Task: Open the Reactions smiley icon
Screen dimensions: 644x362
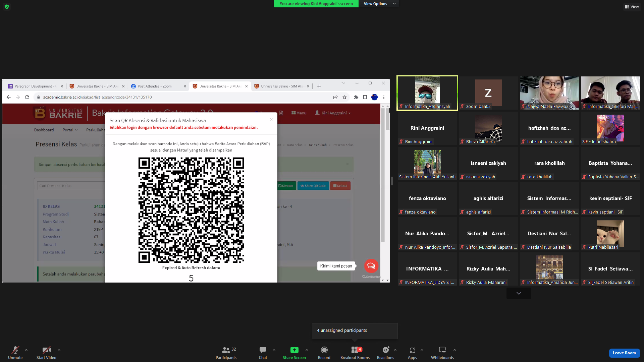Action: tap(386, 350)
